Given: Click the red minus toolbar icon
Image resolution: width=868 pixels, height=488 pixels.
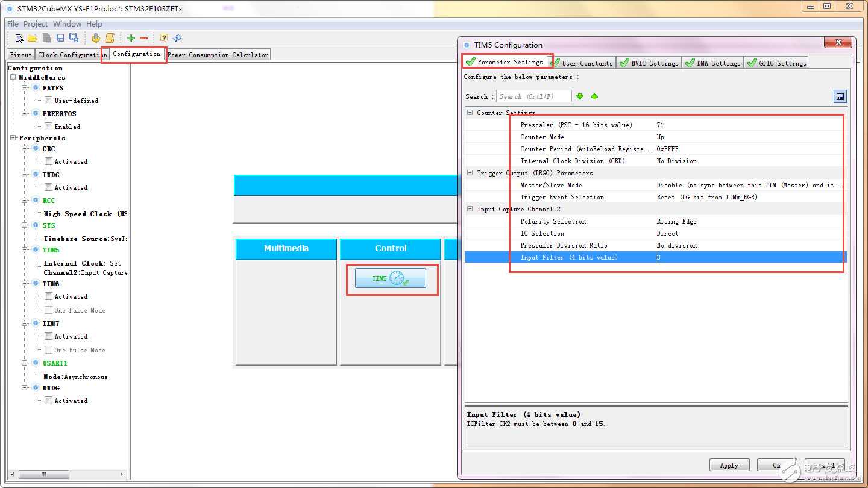Looking at the screenshot, I should tap(143, 38).
